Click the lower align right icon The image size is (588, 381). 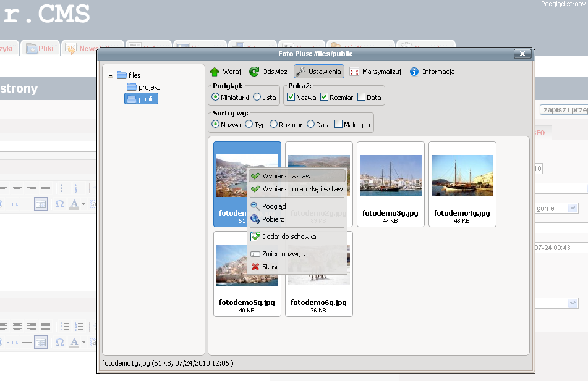32,326
